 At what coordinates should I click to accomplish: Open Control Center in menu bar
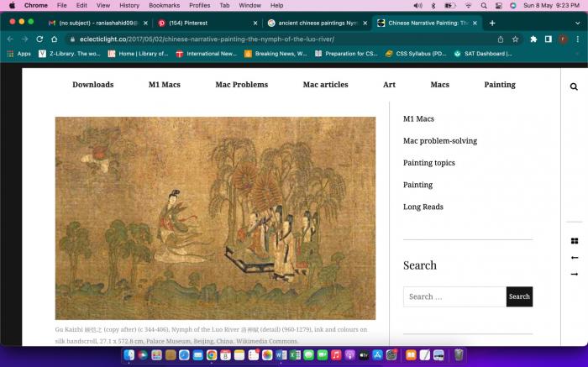(x=498, y=6)
